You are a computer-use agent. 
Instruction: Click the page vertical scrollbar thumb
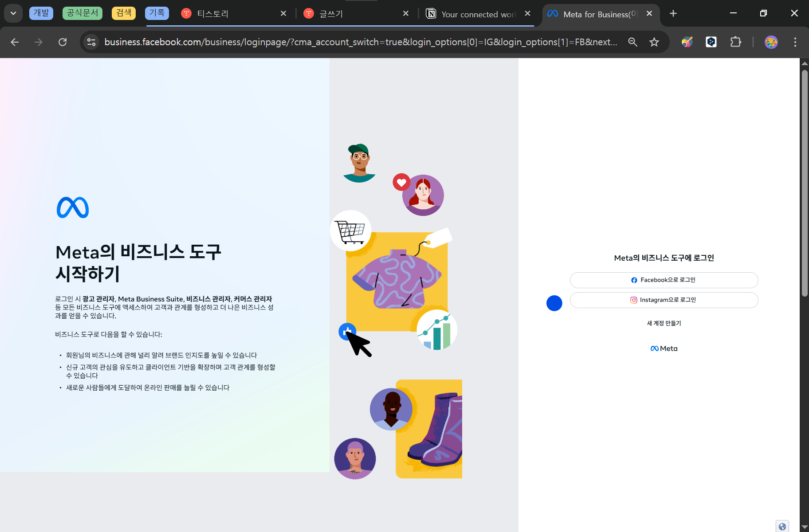click(805, 183)
